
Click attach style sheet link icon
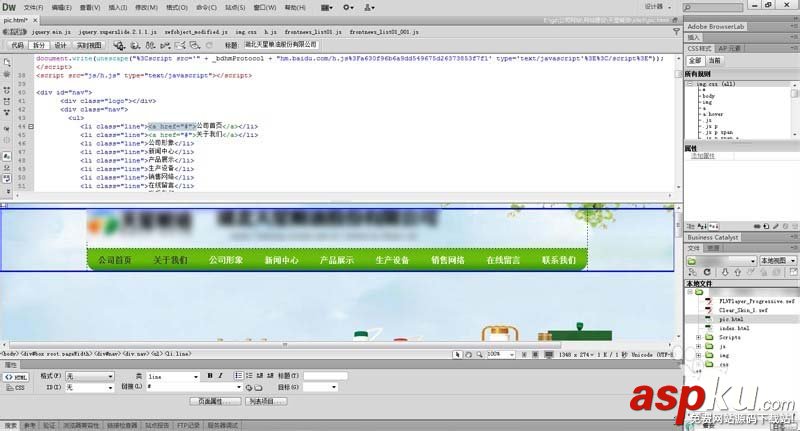point(757,226)
